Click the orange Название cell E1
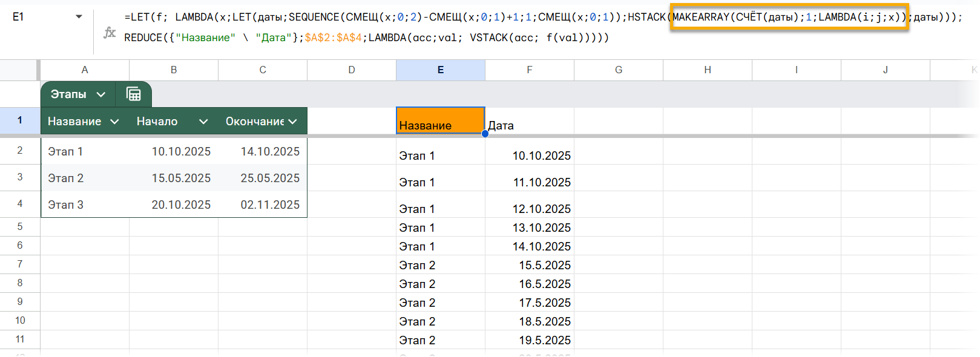This screenshot has width=980, height=357. (x=440, y=120)
